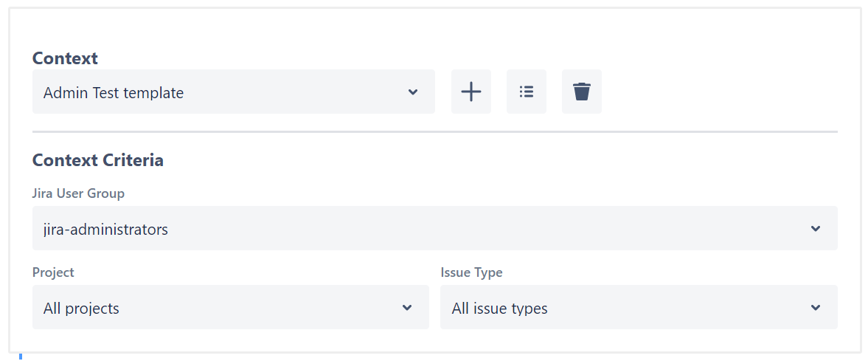Expand the All issue types dropdown
This screenshot has width=868, height=361.
point(639,307)
